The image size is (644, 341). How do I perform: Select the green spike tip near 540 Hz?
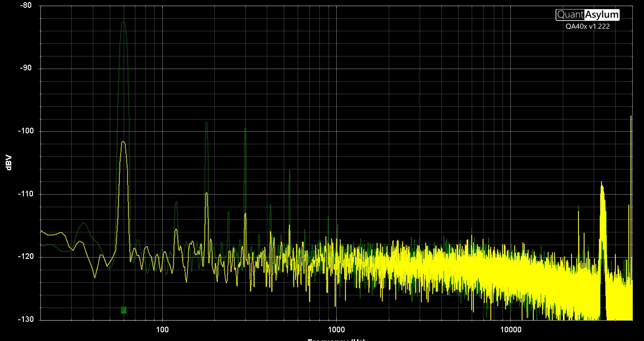(x=289, y=171)
